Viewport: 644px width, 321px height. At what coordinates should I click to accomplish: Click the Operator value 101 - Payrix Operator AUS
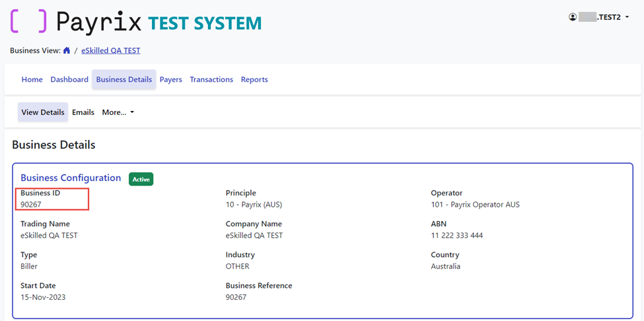[475, 204]
